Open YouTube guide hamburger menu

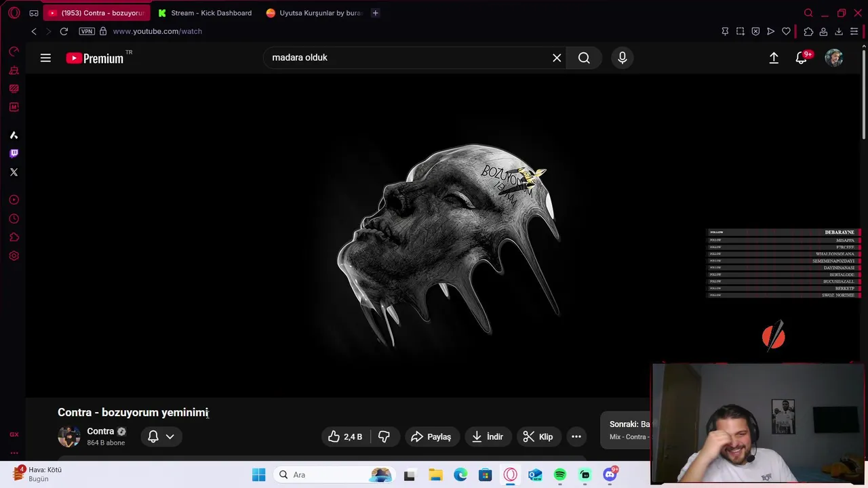[x=45, y=58]
